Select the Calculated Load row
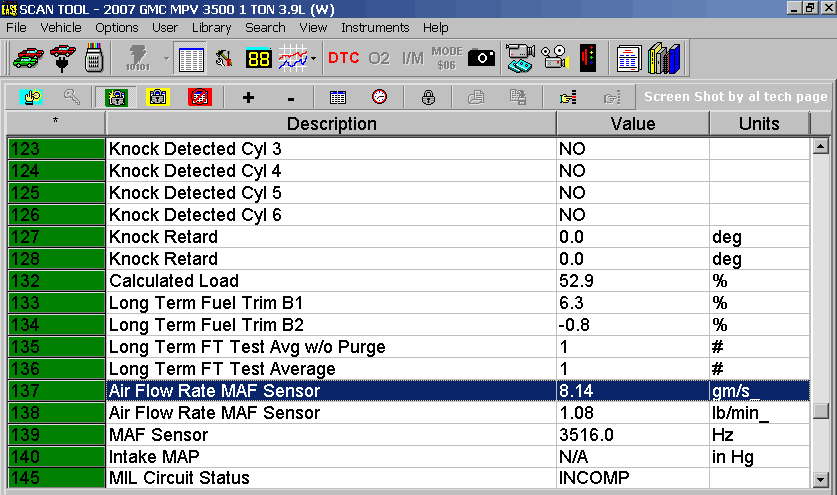This screenshot has width=837, height=495. click(331, 281)
